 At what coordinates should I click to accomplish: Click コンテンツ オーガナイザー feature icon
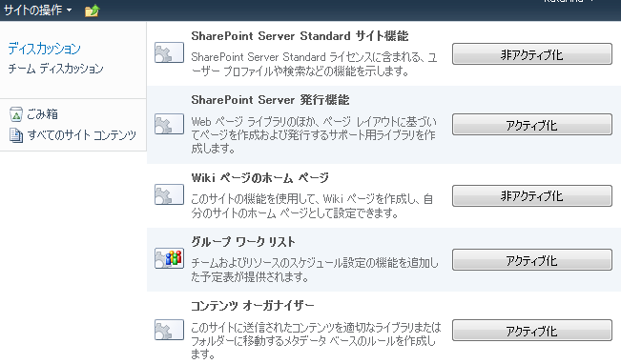[x=169, y=330]
